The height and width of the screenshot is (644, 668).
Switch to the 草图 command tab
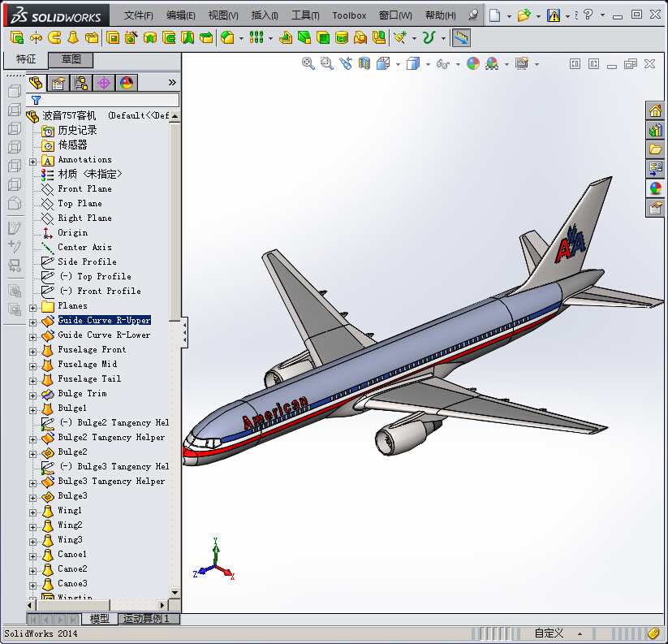tap(71, 59)
